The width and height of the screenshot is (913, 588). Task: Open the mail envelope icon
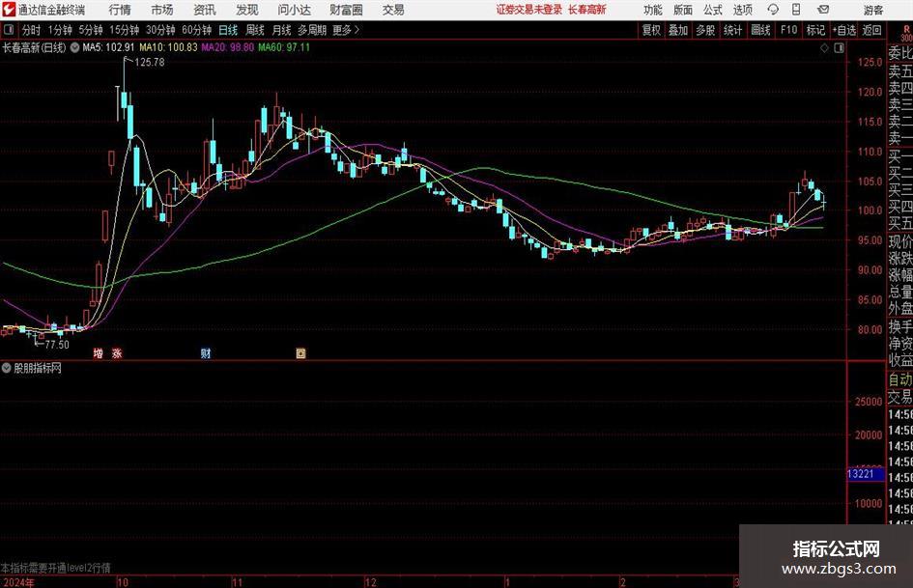tap(823, 10)
